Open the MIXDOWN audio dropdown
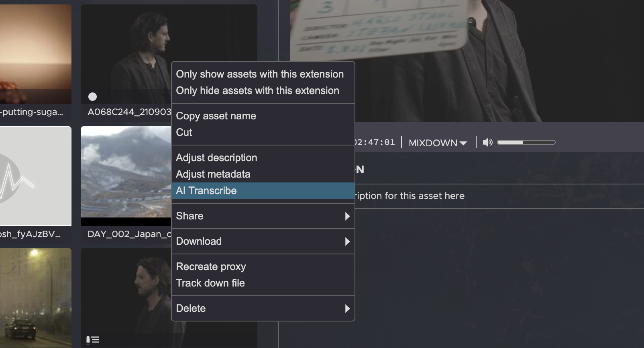644x348 pixels. coord(438,143)
